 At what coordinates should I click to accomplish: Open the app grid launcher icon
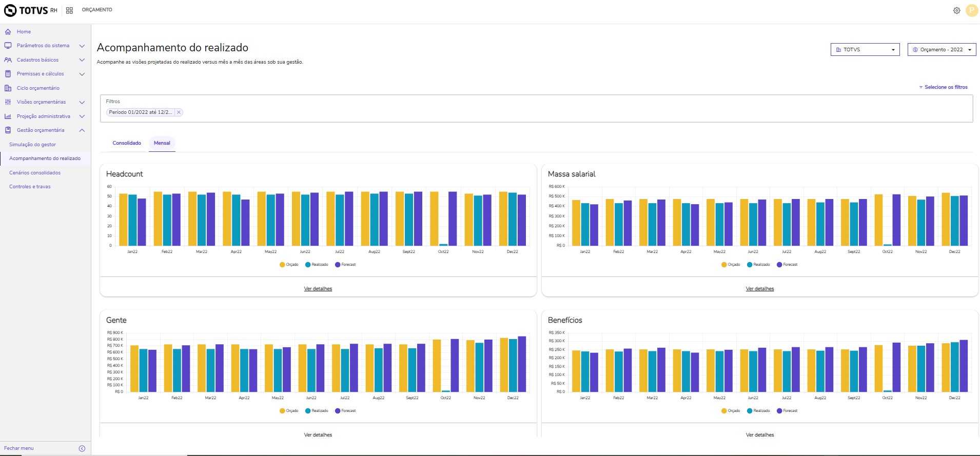[x=69, y=10]
